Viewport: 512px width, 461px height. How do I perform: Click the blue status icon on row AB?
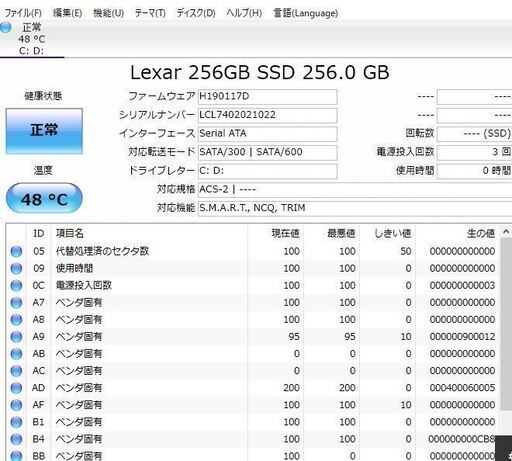tap(16, 354)
